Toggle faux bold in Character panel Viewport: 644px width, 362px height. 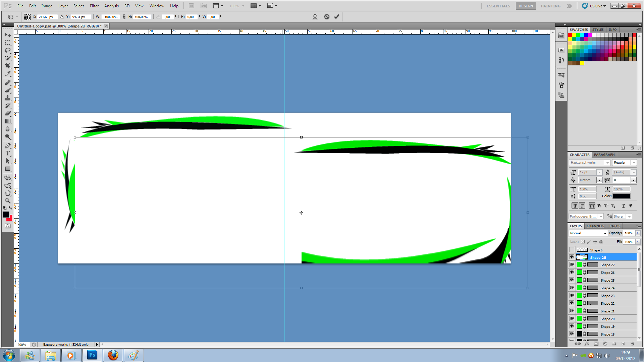pos(575,206)
